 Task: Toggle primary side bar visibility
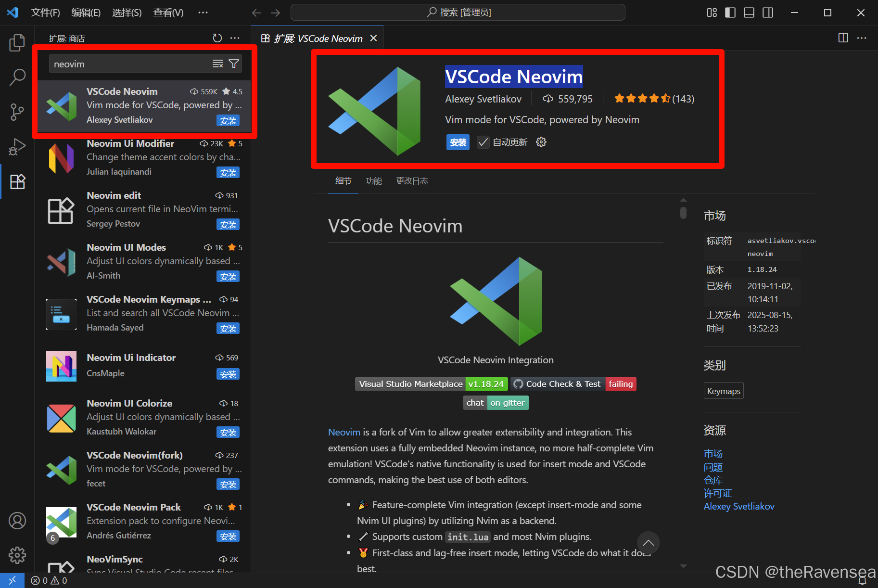click(730, 13)
